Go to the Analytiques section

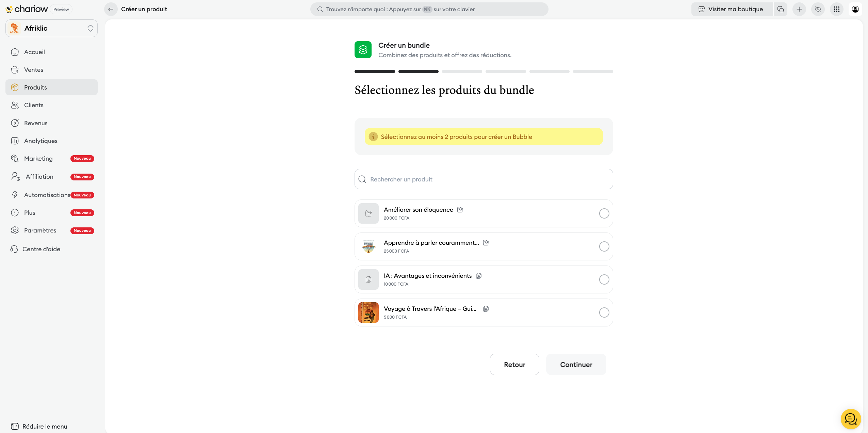coord(41,141)
